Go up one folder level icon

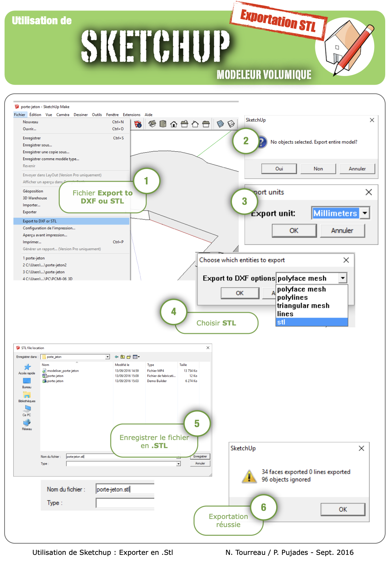pyautogui.click(x=123, y=357)
